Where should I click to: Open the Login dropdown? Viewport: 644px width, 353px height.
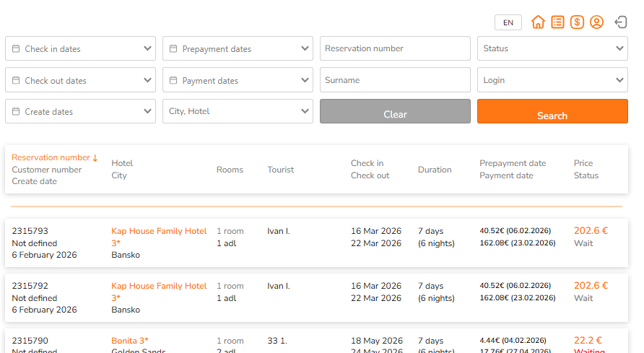click(552, 80)
